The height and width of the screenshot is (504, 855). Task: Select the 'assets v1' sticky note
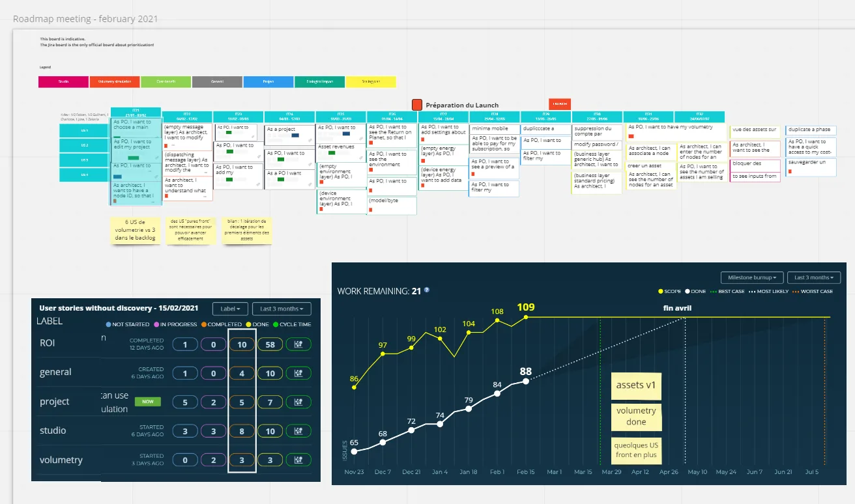[x=636, y=386]
